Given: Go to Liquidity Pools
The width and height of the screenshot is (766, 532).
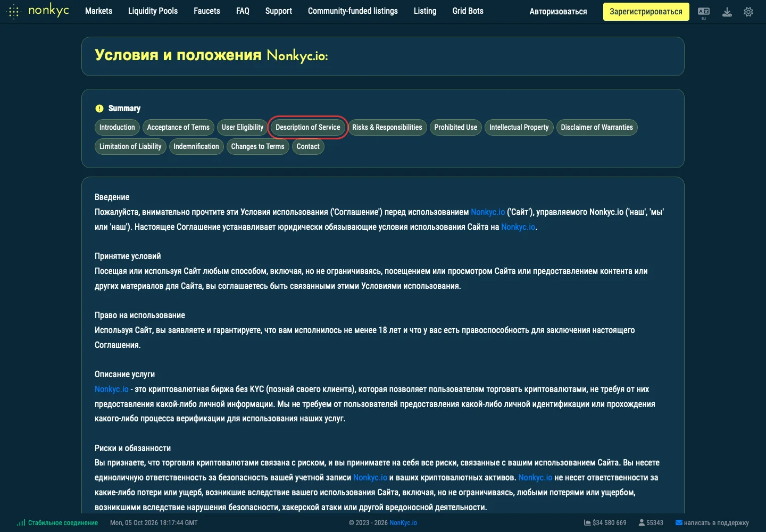Looking at the screenshot, I should pyautogui.click(x=153, y=11).
